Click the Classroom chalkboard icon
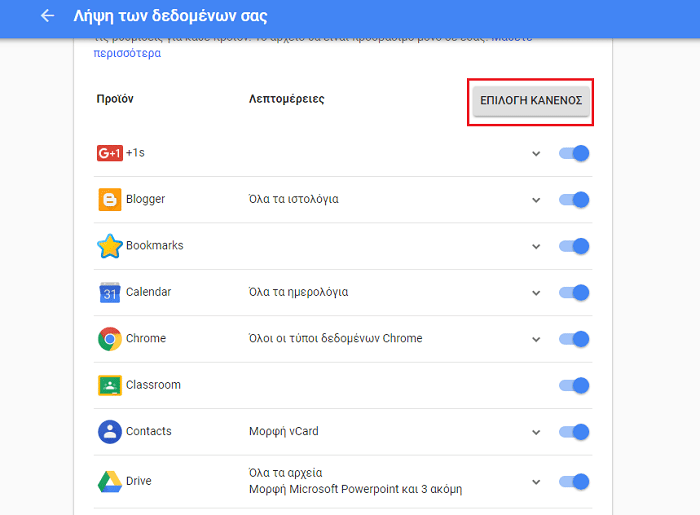Image resolution: width=700 pixels, height=515 pixels. tap(109, 385)
